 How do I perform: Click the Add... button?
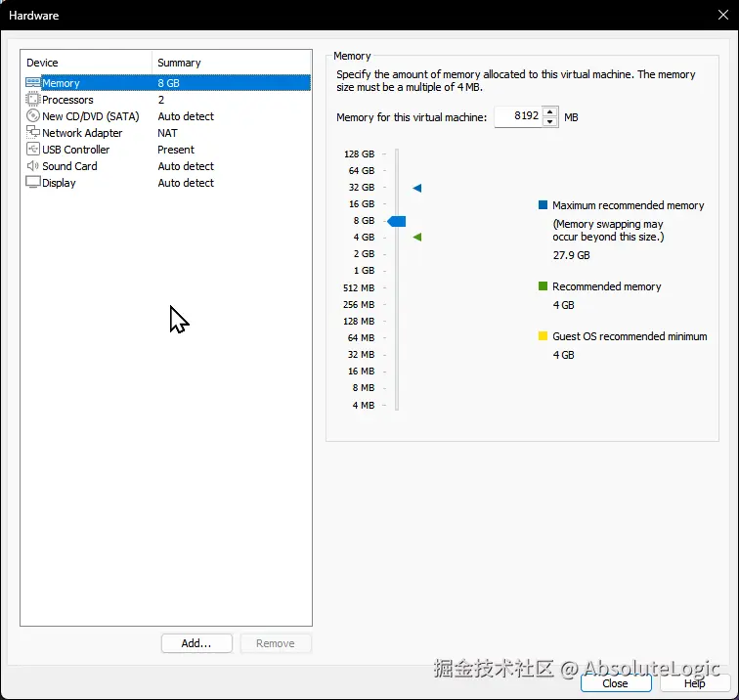tap(196, 643)
